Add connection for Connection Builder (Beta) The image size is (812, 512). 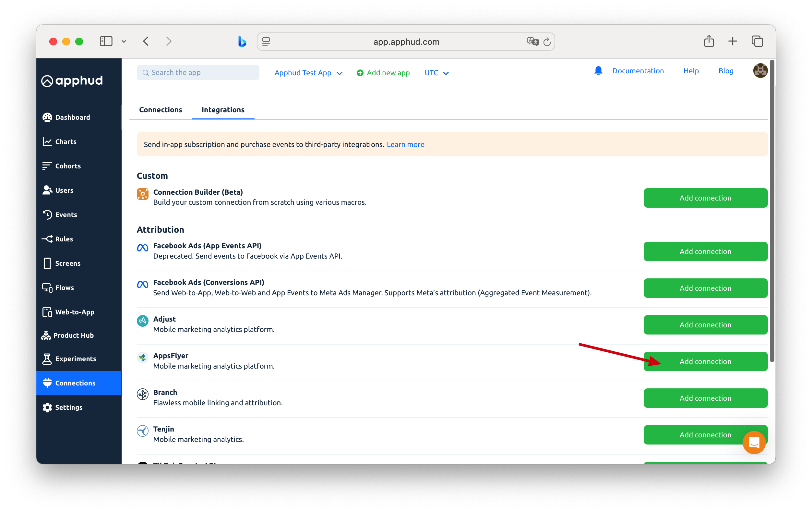pos(705,198)
